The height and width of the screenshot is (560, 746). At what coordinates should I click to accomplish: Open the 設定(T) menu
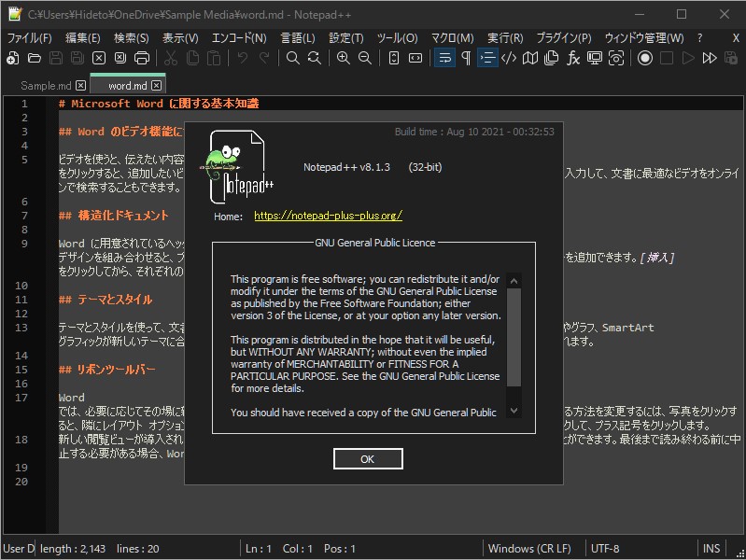click(346, 38)
